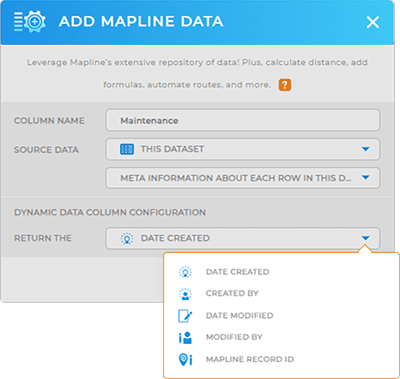Click the Dynamic Data Column Configuration heading
This screenshot has height=379, width=400.
coord(110,212)
